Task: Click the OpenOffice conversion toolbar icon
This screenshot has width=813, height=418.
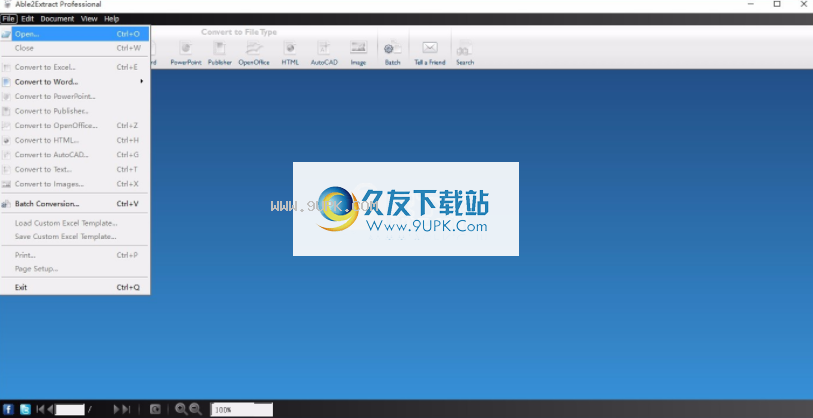Action: click(254, 49)
